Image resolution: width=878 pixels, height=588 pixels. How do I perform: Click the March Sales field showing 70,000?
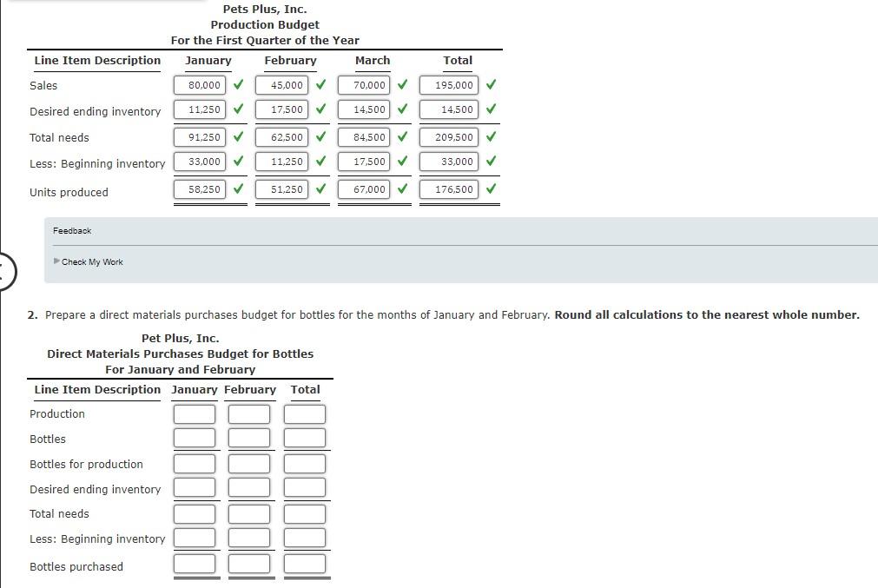click(x=364, y=85)
